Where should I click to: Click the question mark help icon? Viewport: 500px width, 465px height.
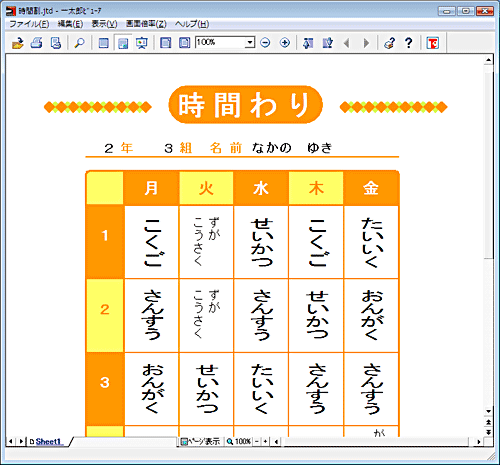tap(409, 43)
